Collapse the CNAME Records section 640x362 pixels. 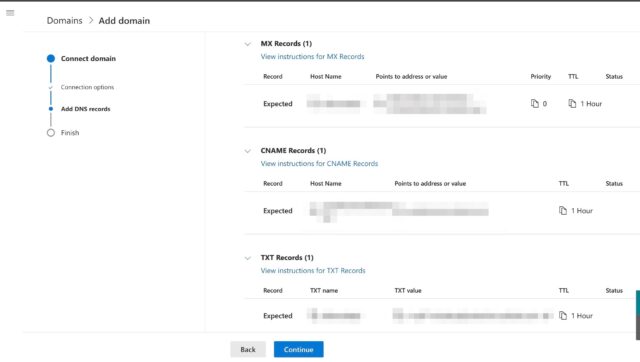[248, 151]
